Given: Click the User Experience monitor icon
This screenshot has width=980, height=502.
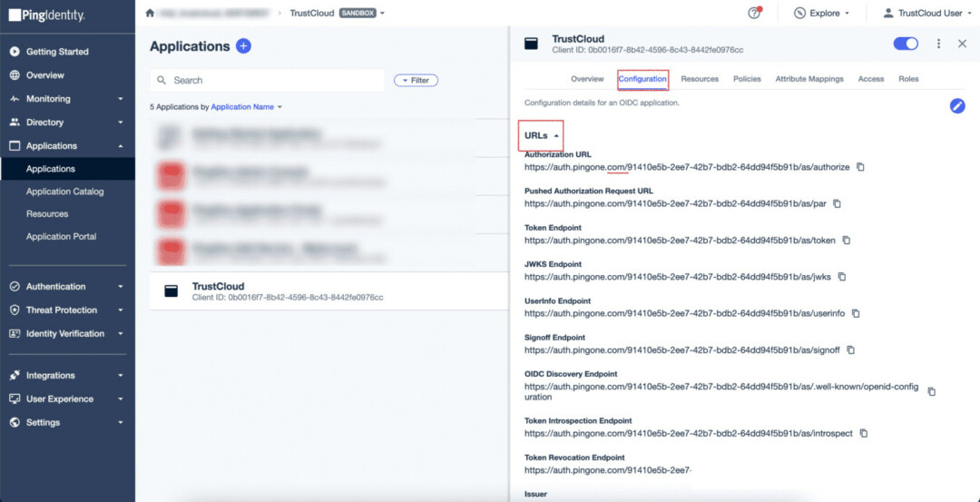Looking at the screenshot, I should 15,399.
